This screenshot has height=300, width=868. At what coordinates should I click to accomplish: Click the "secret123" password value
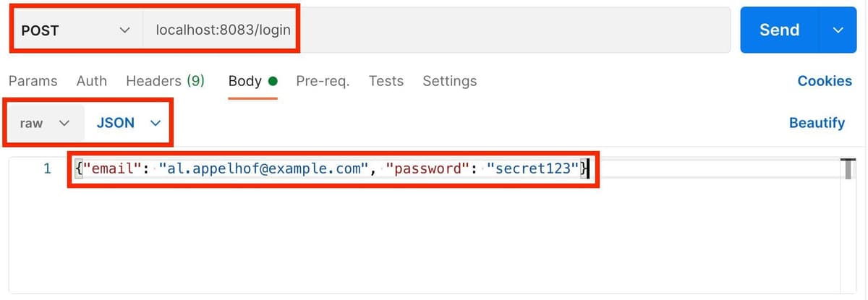532,169
